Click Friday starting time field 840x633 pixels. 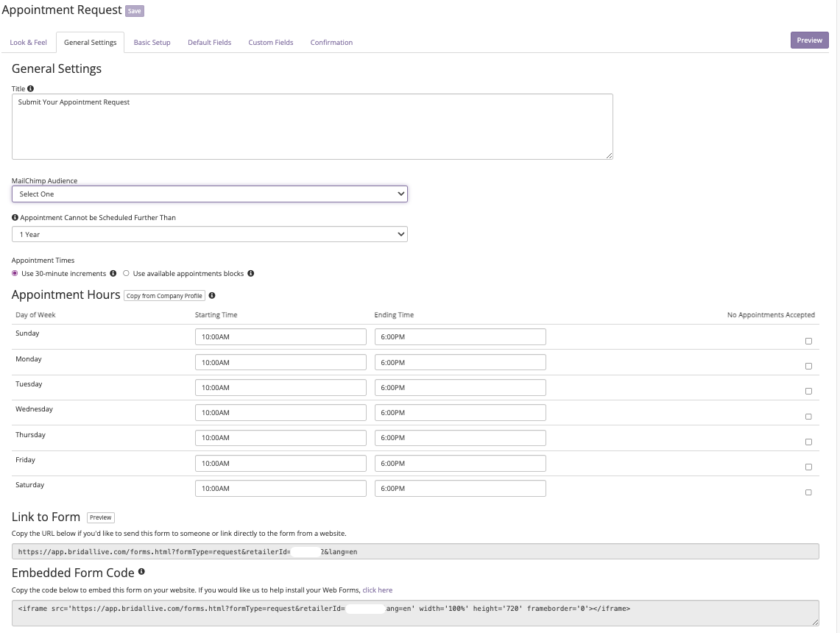[x=280, y=463]
